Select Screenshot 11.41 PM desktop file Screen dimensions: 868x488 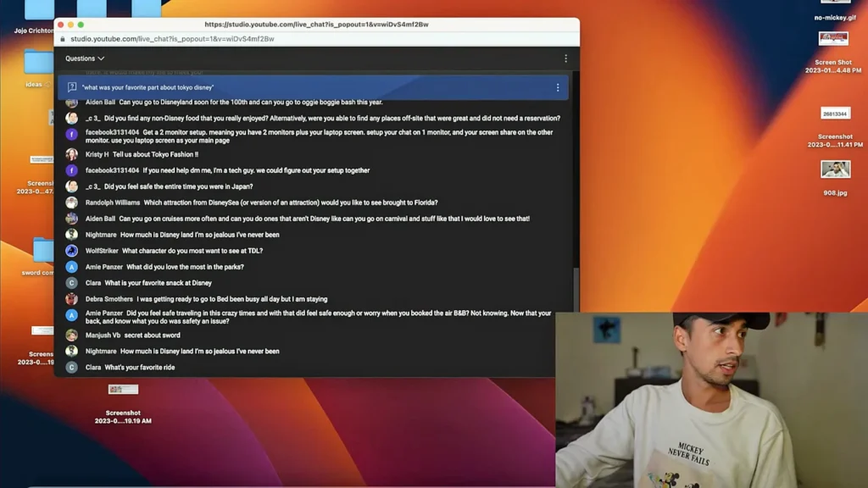tap(835, 127)
